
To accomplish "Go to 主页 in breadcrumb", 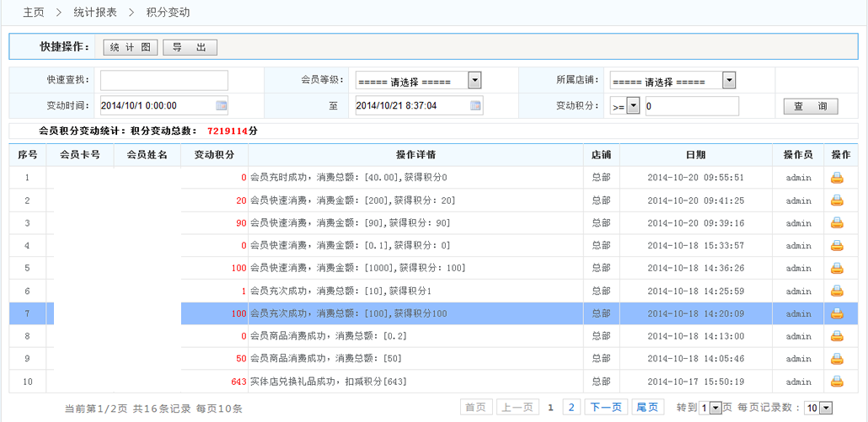I will pyautogui.click(x=34, y=13).
